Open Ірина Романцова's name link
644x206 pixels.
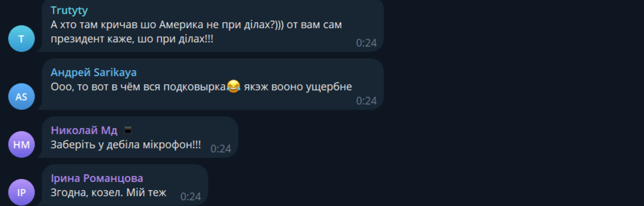tap(97, 178)
